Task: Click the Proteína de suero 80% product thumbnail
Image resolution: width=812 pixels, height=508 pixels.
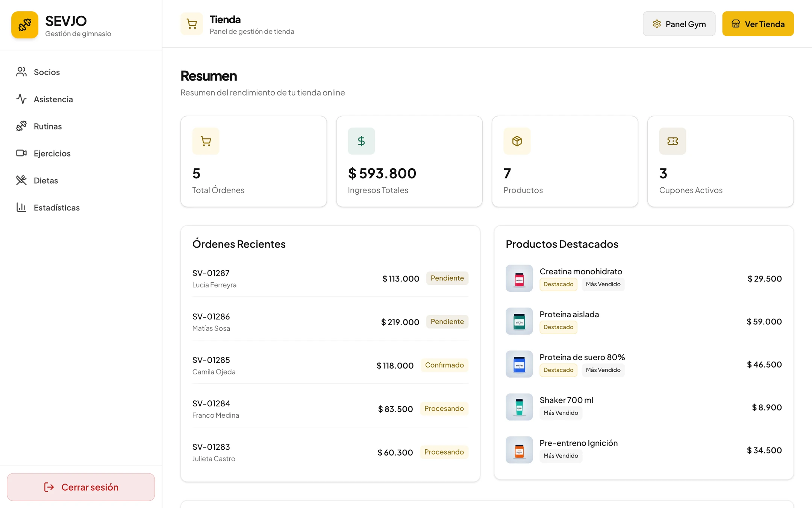Action: tap(519, 364)
